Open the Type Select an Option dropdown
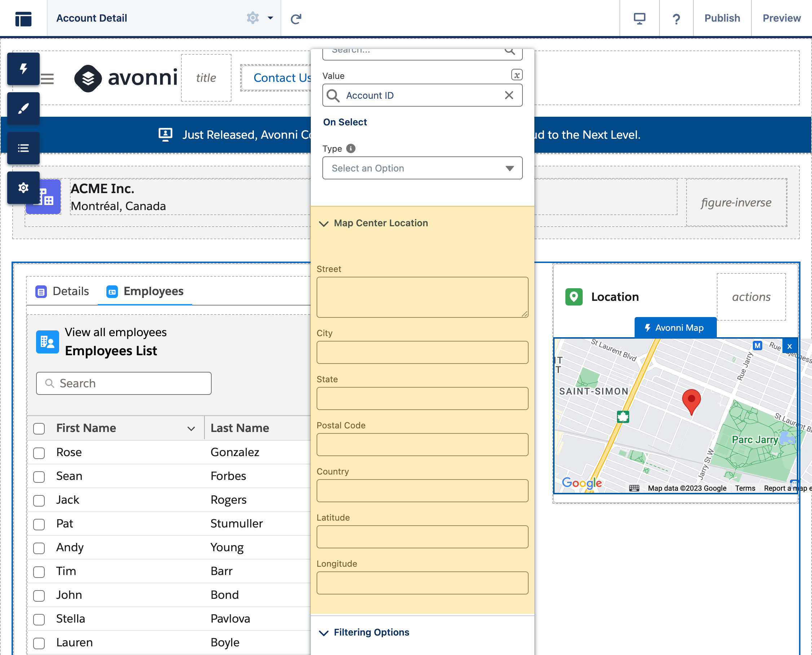This screenshot has height=655, width=812. (x=422, y=168)
